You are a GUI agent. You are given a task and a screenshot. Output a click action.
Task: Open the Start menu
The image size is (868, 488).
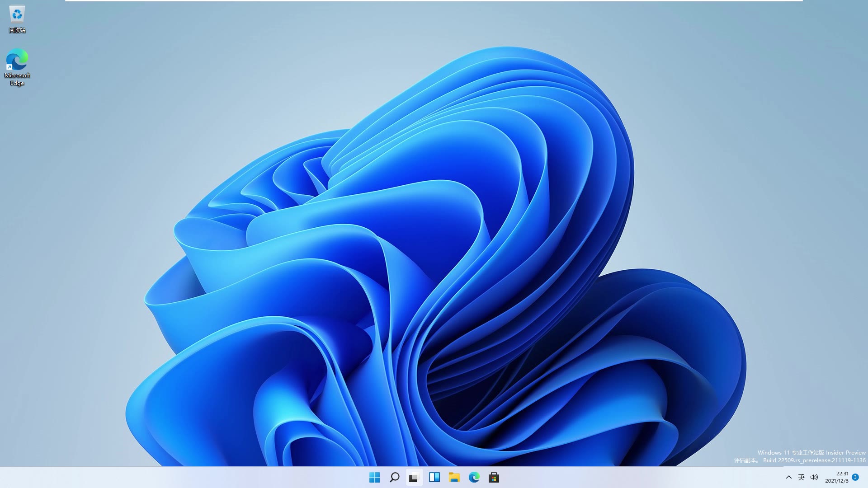coord(374,477)
